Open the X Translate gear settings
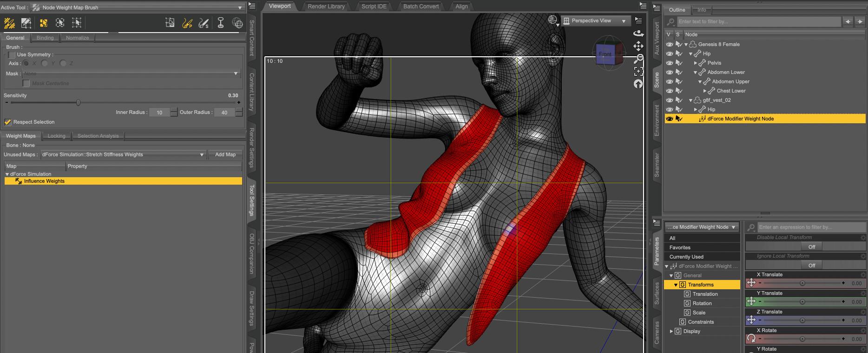This screenshot has width=868, height=353. [x=864, y=274]
